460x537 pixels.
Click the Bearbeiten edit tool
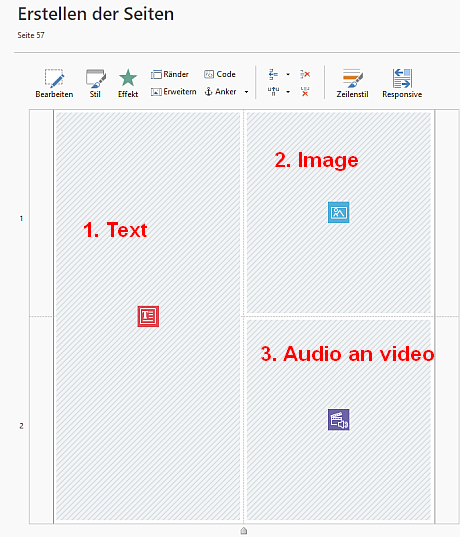point(54,84)
